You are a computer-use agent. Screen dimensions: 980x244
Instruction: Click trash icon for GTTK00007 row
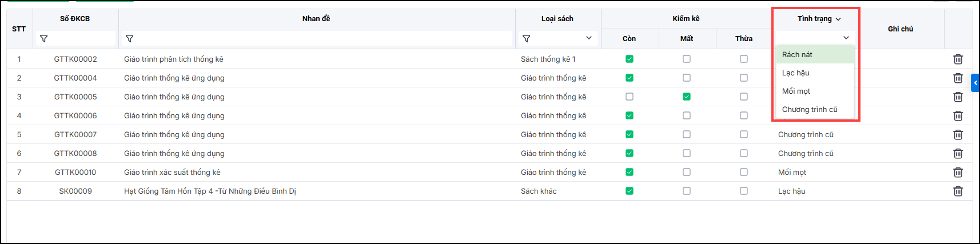[958, 134]
